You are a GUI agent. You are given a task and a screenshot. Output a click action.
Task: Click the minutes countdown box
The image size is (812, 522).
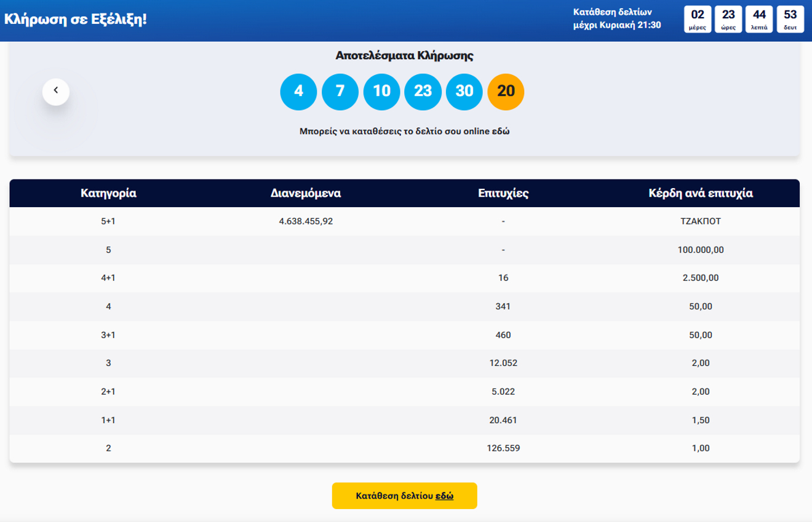759,19
